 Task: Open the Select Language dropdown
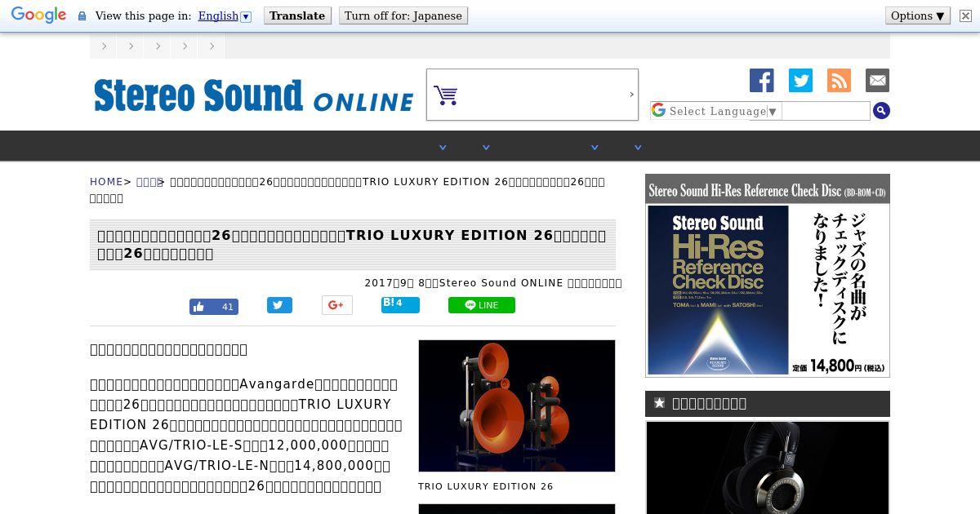coord(716,111)
